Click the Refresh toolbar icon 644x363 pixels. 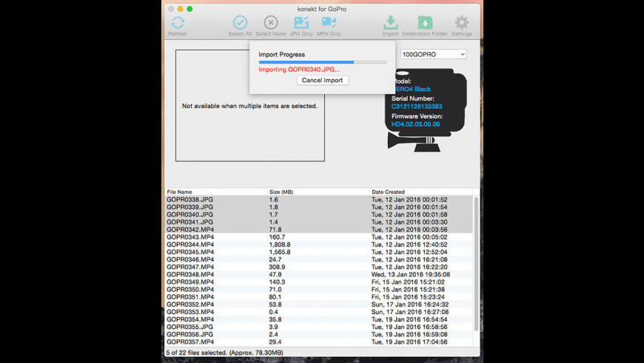point(178,23)
